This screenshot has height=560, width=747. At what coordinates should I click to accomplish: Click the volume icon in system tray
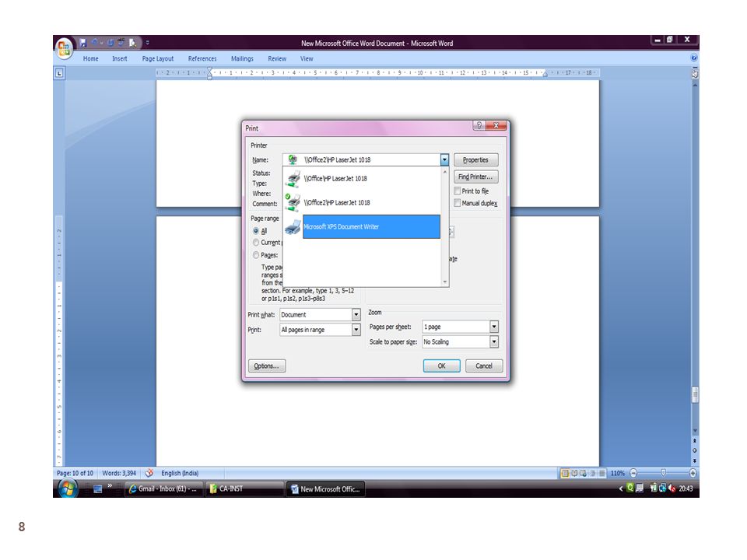[672, 488]
